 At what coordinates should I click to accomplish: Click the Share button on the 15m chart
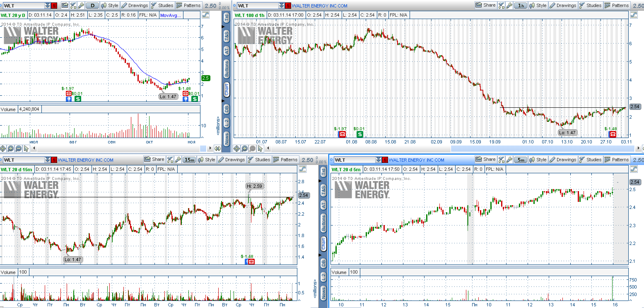point(154,160)
